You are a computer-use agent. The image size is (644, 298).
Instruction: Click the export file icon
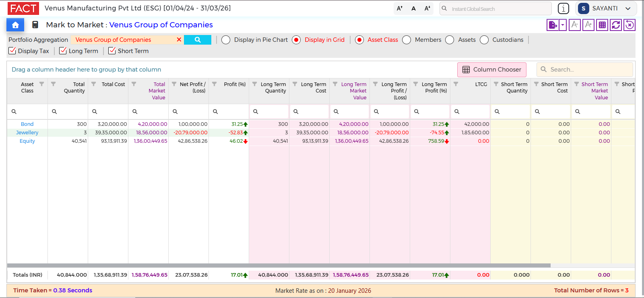click(553, 25)
